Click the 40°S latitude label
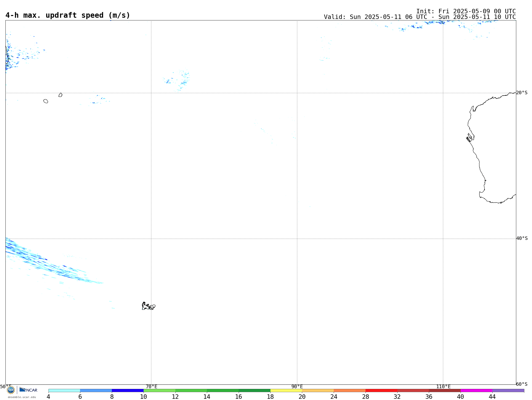This screenshot has width=532, height=400. click(x=522, y=238)
